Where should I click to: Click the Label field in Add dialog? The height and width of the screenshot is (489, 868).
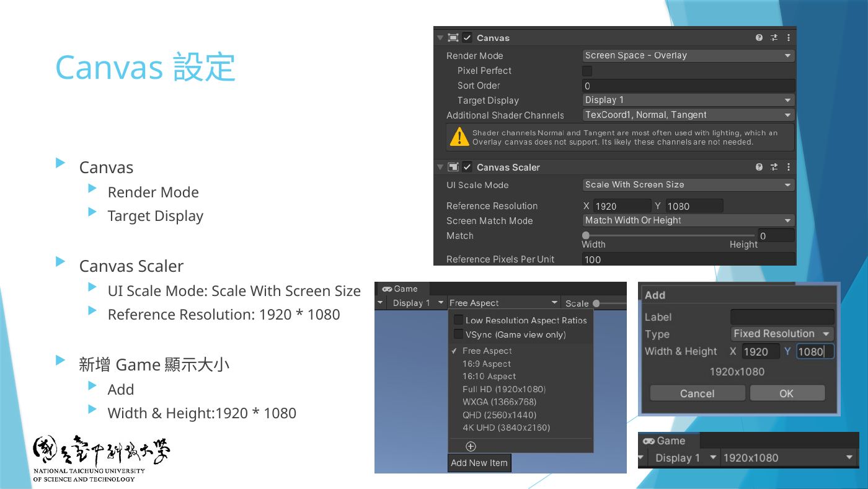tap(782, 317)
